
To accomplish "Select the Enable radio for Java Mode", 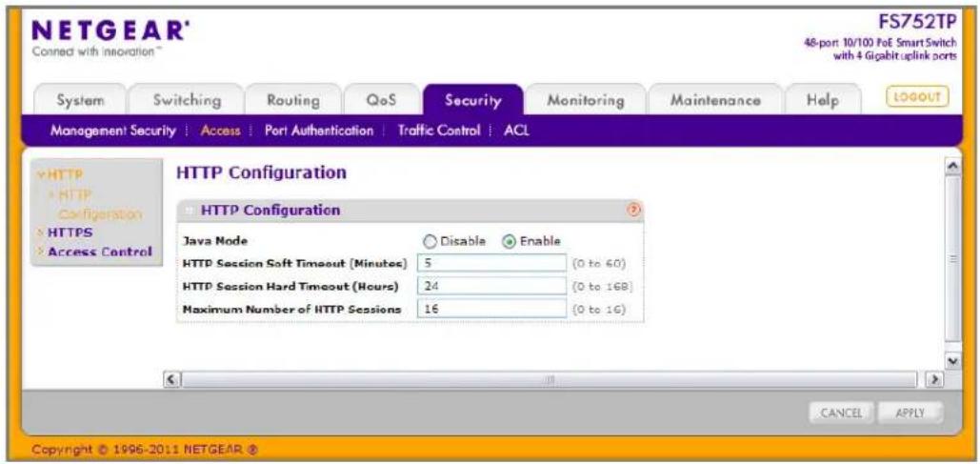I will [510, 241].
